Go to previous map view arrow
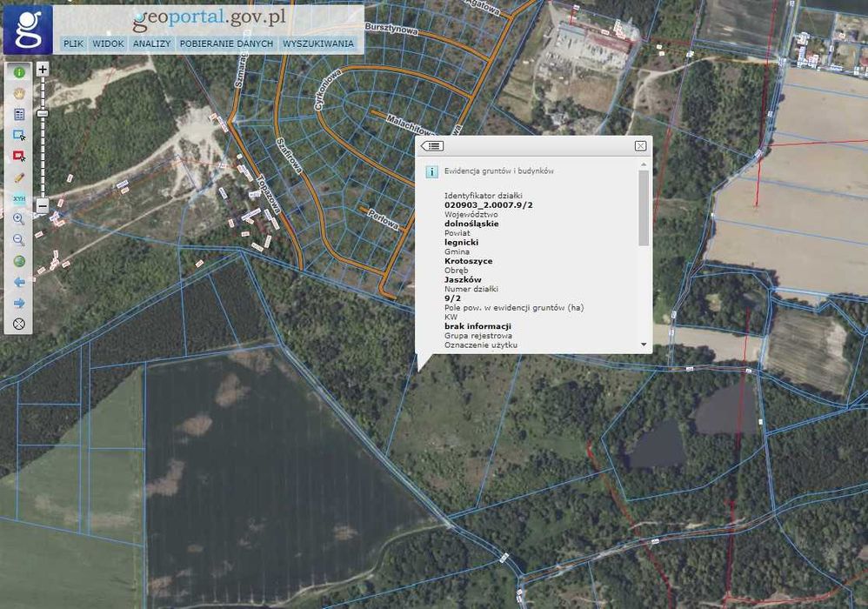 19,282
